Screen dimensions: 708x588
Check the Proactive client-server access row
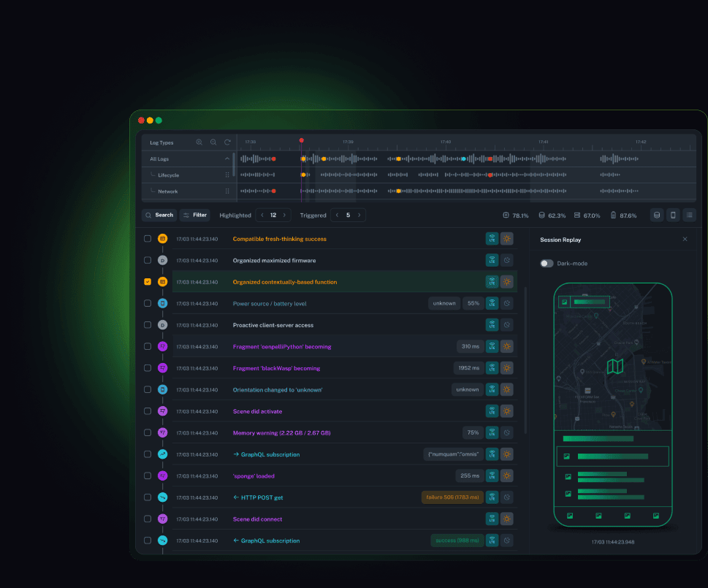[x=148, y=325]
